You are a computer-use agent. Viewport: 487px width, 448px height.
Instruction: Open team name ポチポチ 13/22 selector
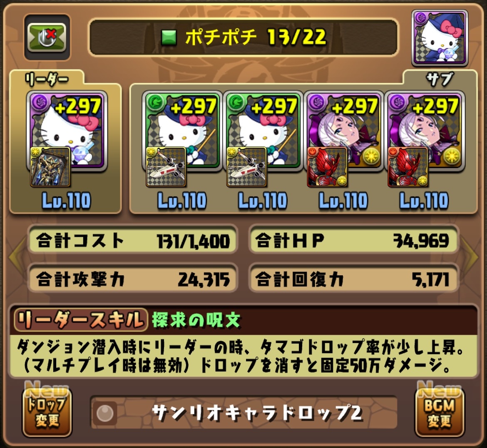point(243,37)
